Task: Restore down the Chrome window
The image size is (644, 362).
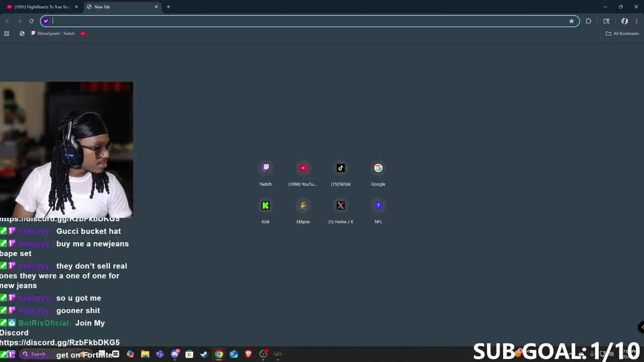Action: (621, 7)
